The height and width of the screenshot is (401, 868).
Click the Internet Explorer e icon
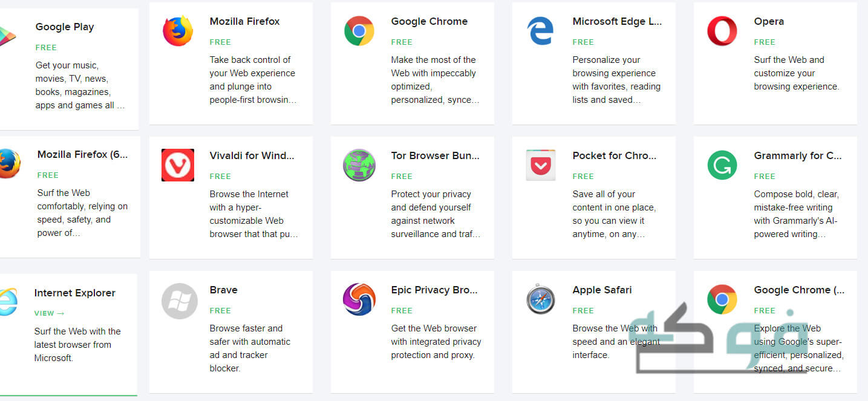pos(8,302)
